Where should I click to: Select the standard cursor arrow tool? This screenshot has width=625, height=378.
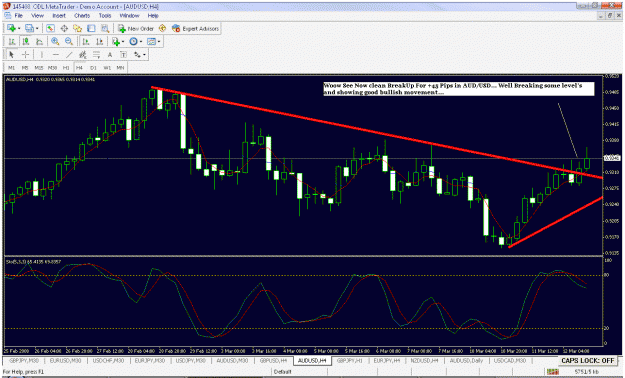pos(11,55)
